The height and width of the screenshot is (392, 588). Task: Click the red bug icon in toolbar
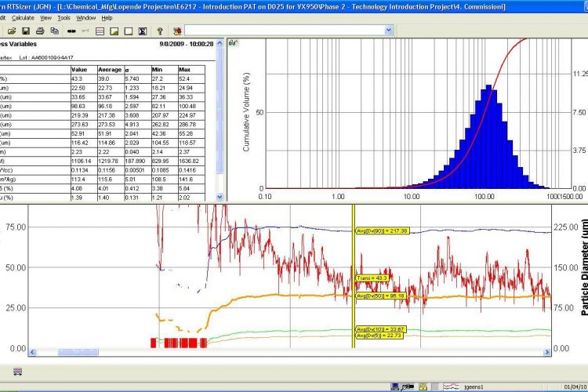[177, 31]
